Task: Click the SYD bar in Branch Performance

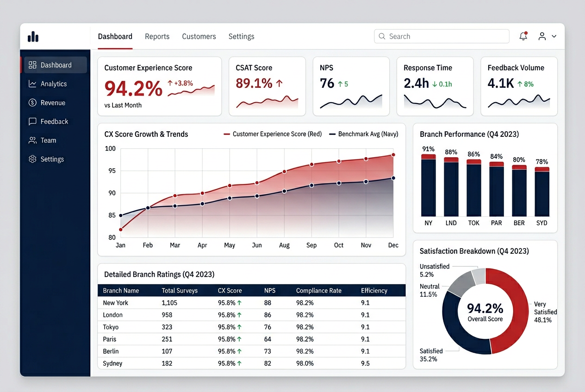Action: click(x=542, y=192)
